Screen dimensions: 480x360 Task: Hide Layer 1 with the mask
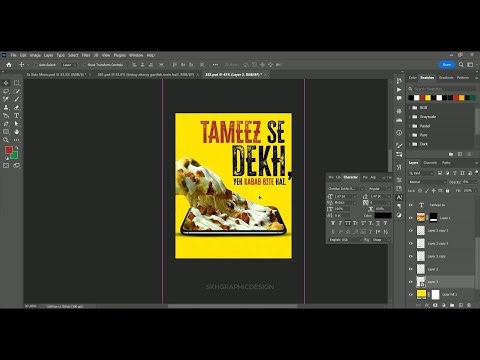click(x=411, y=218)
